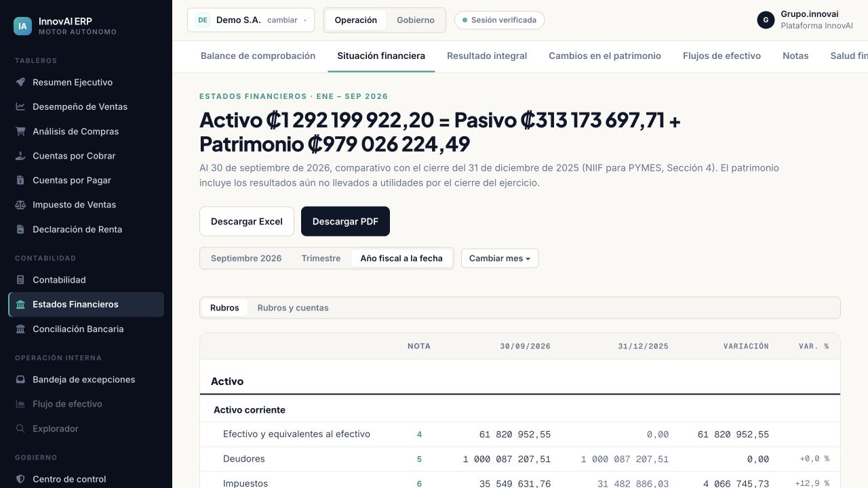868x488 pixels.
Task: Open the Balance de comprobación tab
Action: (x=258, y=56)
